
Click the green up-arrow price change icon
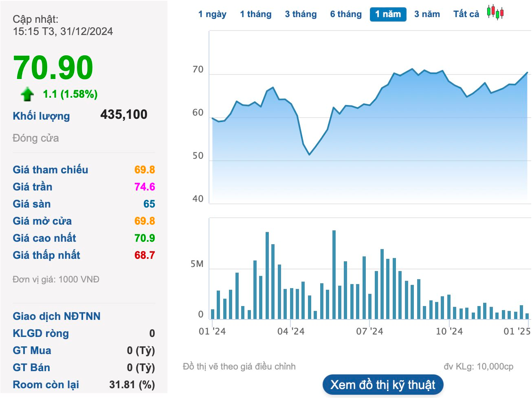pyautogui.click(x=27, y=94)
